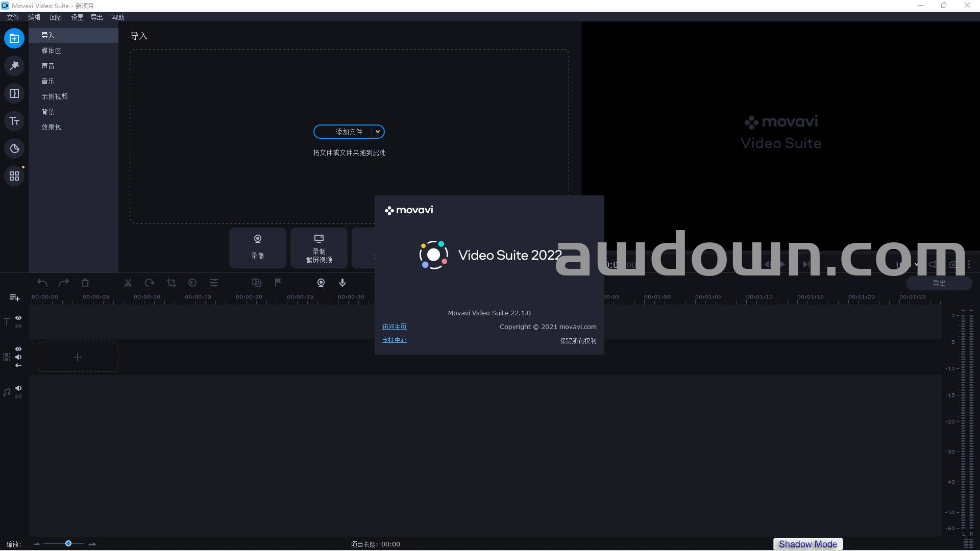Toggle title track visibility eye
This screenshot has width=980, height=551.
point(18,318)
